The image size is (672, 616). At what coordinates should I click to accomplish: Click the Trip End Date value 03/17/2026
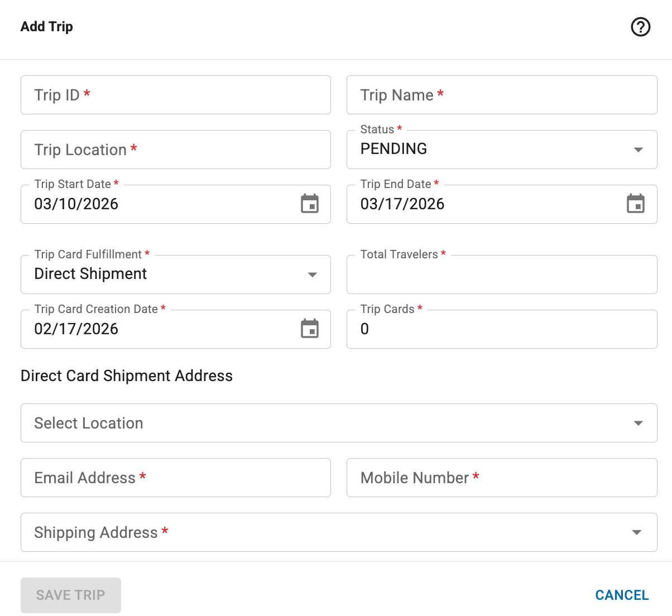[402, 204]
